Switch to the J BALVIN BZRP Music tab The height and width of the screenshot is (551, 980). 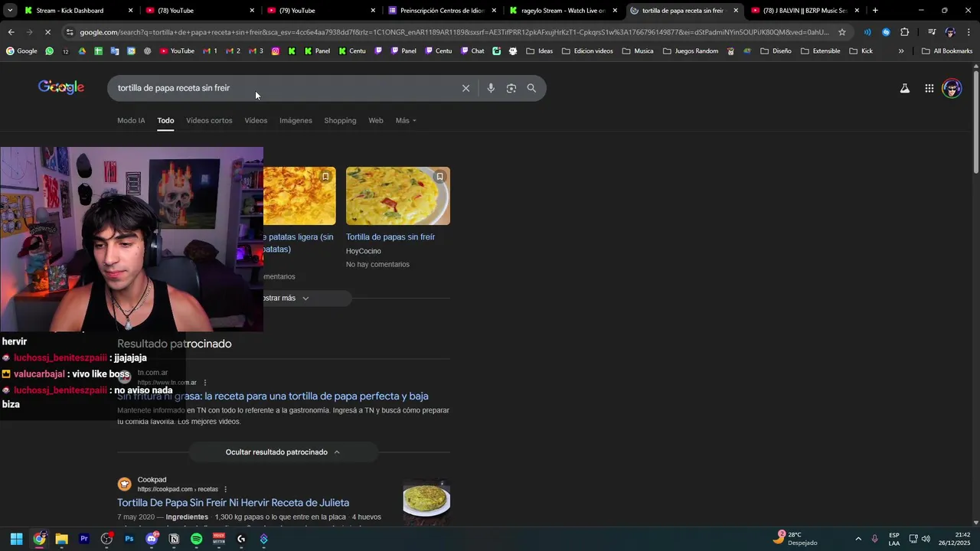805,11
